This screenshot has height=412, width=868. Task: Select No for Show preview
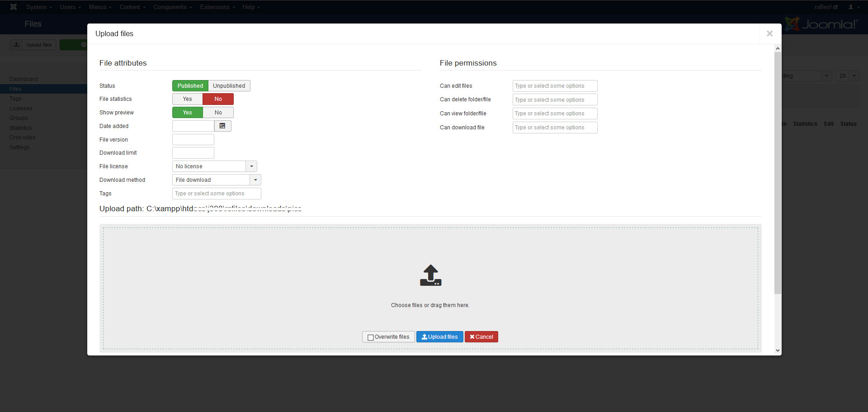pyautogui.click(x=218, y=113)
